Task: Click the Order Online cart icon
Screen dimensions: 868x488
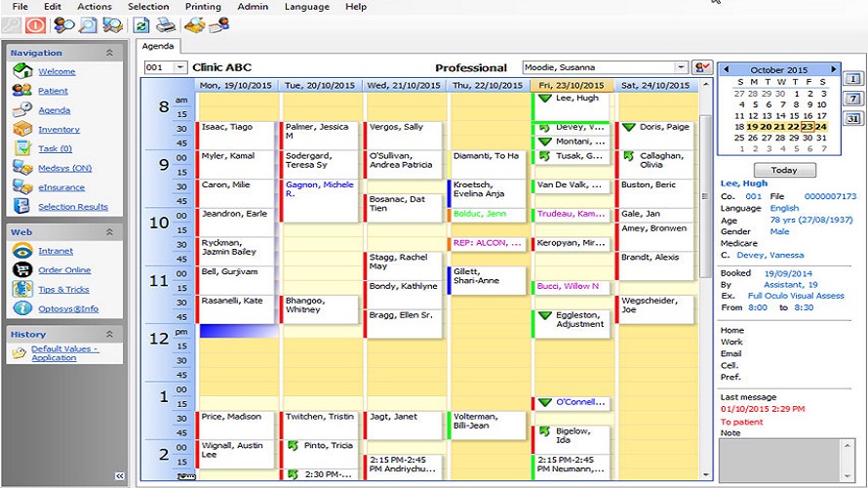Action: 21,269
